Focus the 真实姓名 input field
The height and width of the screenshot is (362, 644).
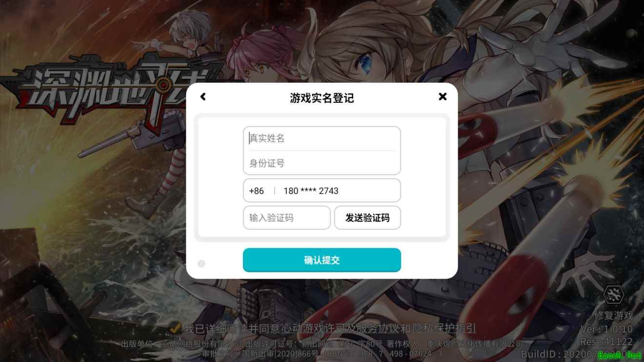click(x=322, y=138)
